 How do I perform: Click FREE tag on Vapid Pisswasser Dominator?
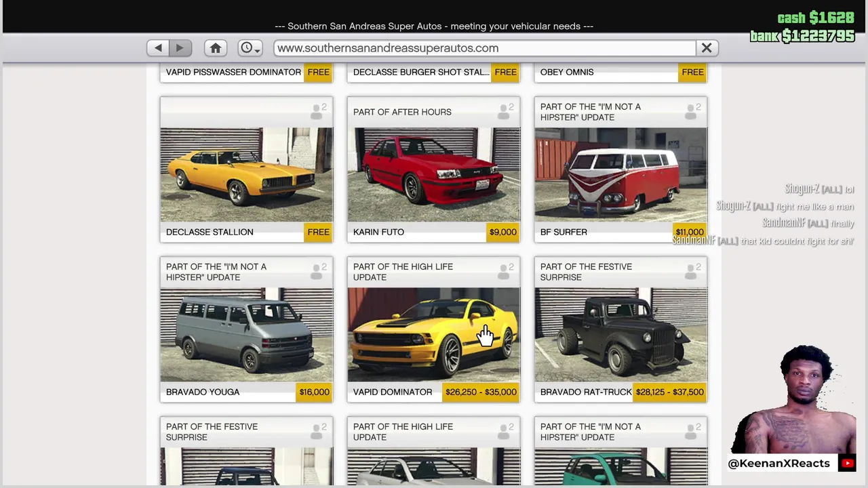pos(318,72)
